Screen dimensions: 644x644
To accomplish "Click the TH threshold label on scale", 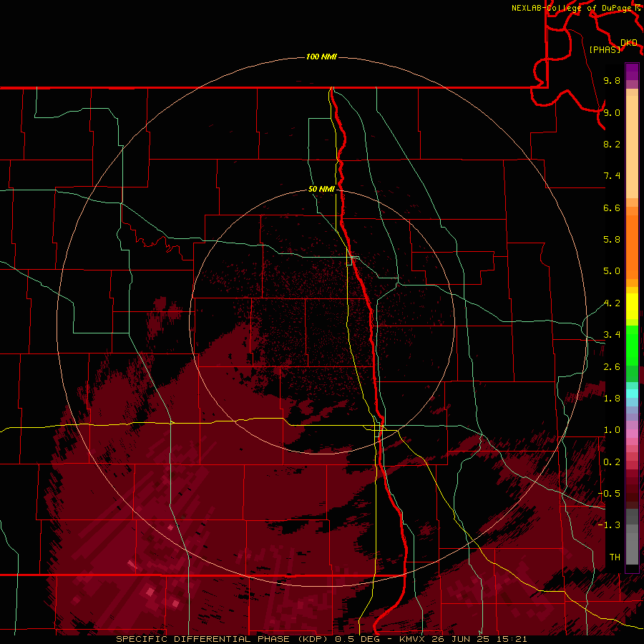I will click(615, 557).
